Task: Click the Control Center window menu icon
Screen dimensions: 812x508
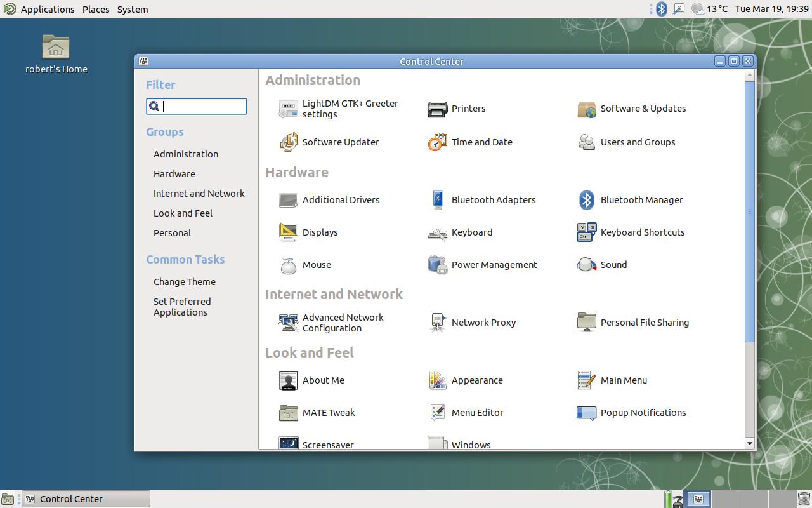Action: (x=143, y=61)
